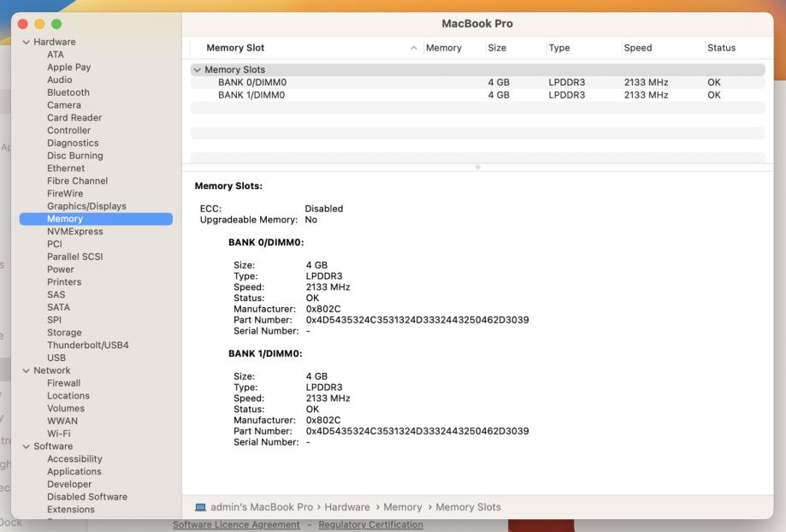Collapse the Memory Slots row group

[x=198, y=70]
